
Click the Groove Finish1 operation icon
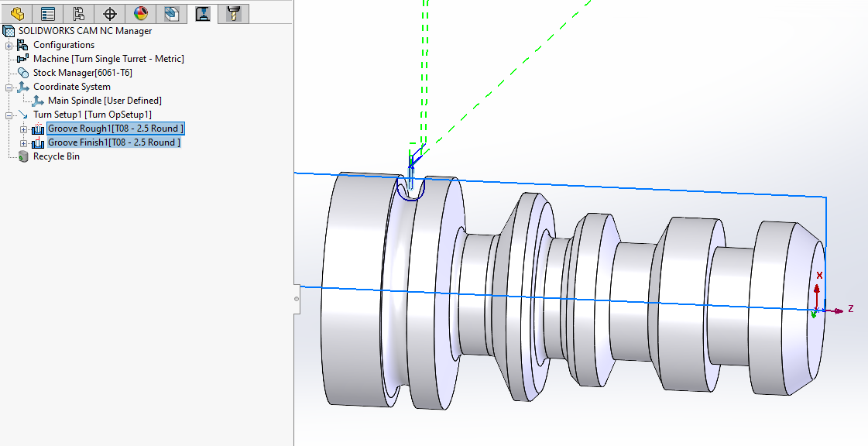(38, 142)
